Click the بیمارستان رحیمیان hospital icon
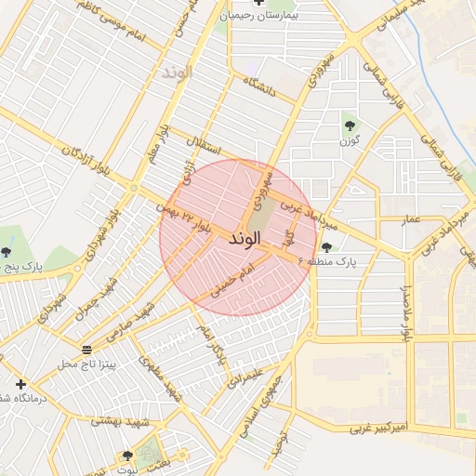This screenshot has height=476, width=476. (x=258, y=2)
